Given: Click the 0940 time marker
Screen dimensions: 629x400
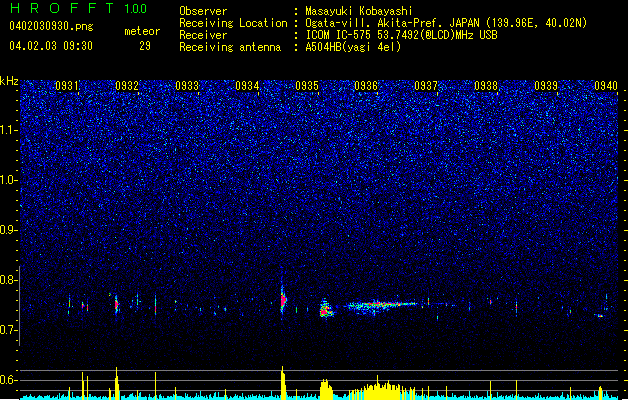Looking at the screenshot, I should coord(606,86).
